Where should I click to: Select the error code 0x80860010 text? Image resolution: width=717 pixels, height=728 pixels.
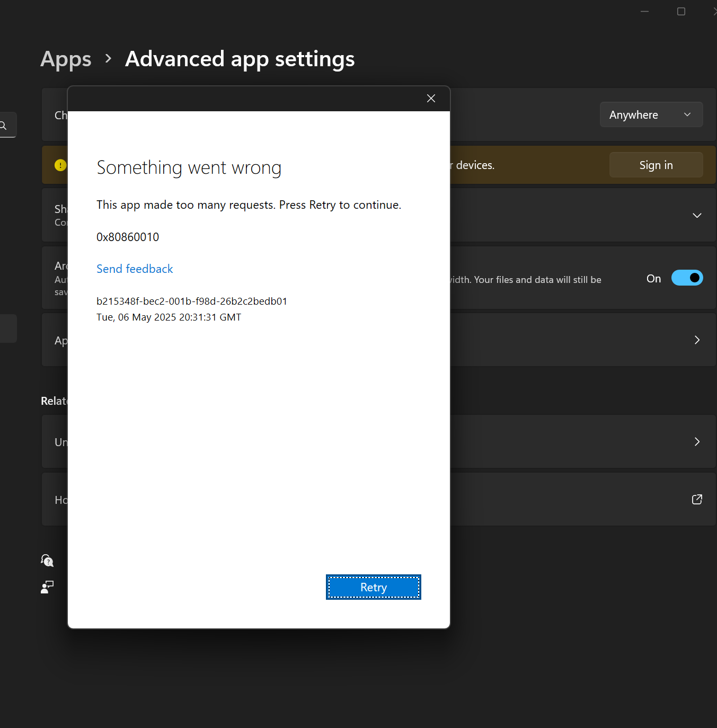pos(128,237)
